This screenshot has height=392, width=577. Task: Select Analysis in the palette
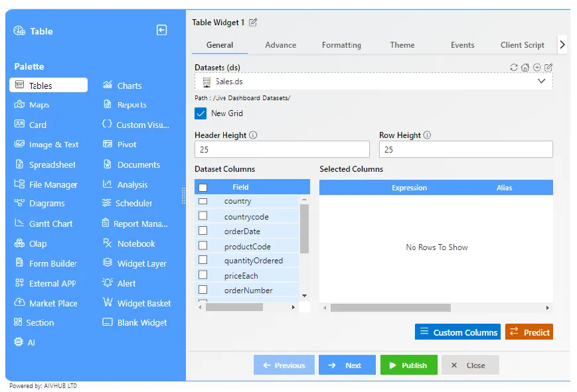(125, 184)
